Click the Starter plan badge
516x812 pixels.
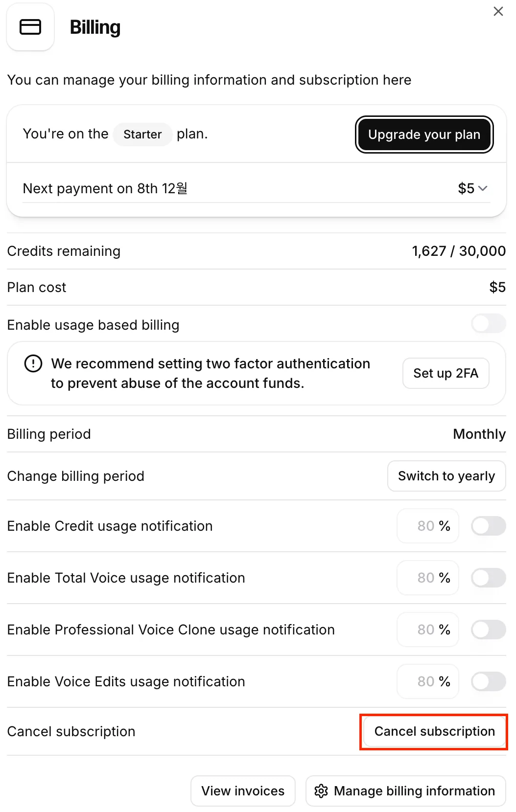(142, 135)
